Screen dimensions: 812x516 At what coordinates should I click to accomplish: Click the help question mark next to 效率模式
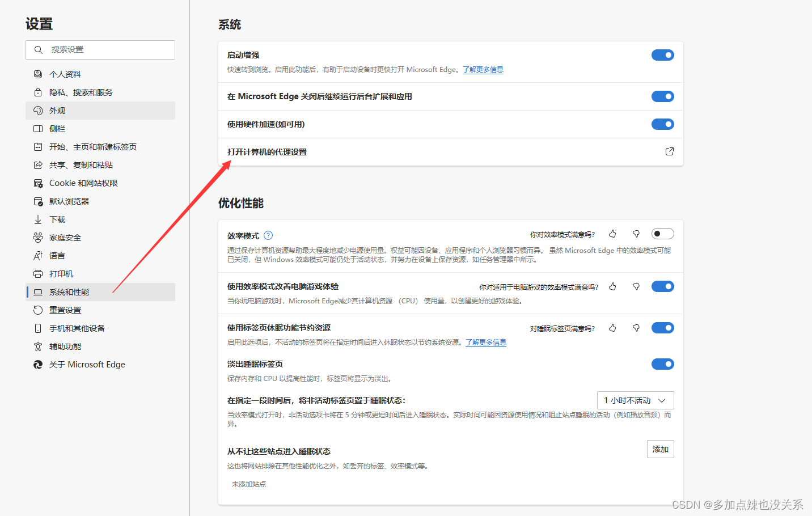coord(268,235)
